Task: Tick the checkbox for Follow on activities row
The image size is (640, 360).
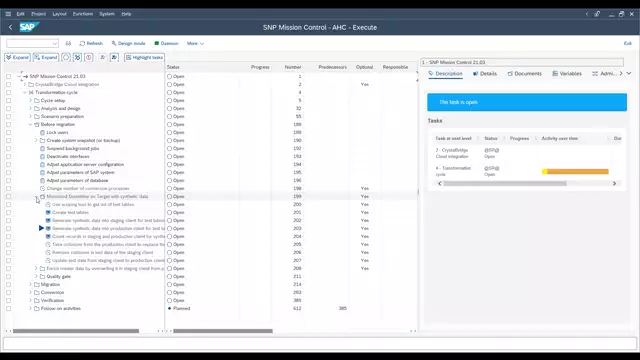Action: (x=9, y=309)
